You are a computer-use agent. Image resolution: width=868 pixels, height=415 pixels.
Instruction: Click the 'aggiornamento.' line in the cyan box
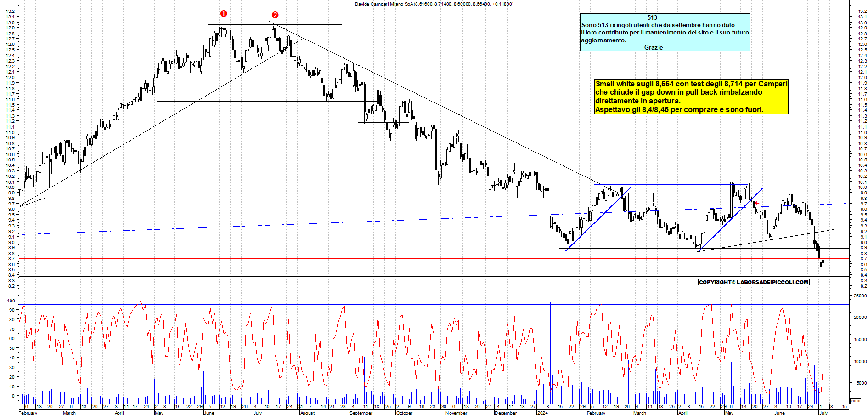coord(603,40)
